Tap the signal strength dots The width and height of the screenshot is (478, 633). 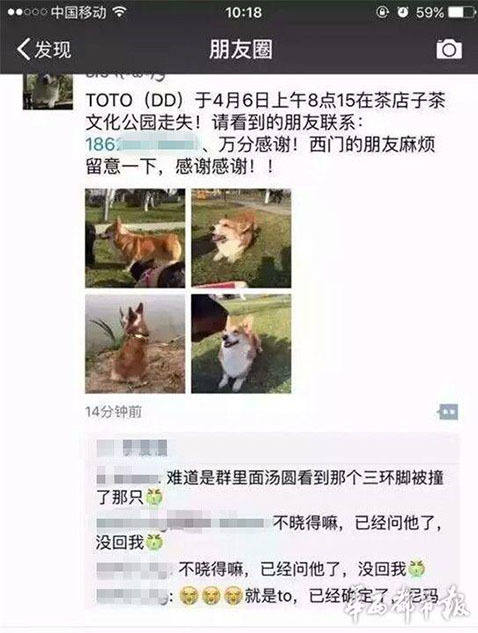point(27,13)
